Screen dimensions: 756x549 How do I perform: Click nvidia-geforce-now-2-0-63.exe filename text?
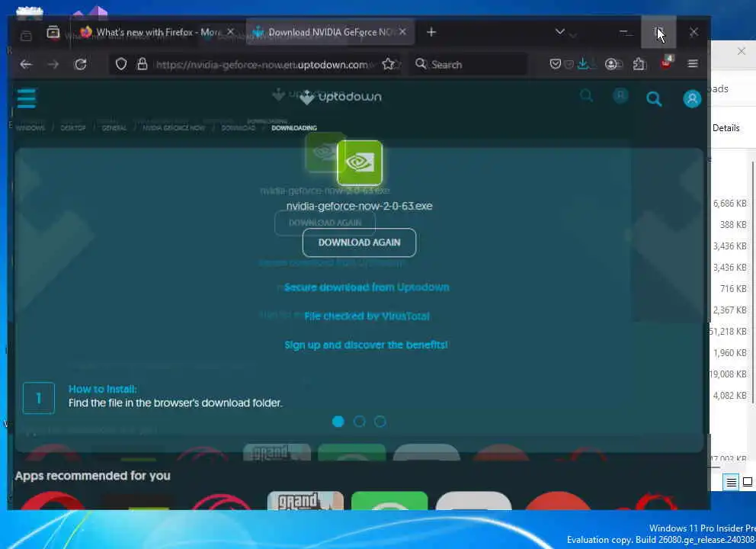pyautogui.click(x=359, y=206)
